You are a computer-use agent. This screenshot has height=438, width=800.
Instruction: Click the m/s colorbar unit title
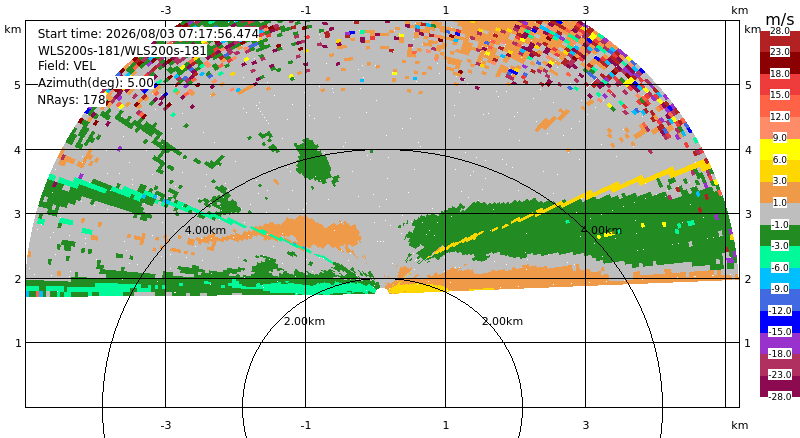coord(780,20)
